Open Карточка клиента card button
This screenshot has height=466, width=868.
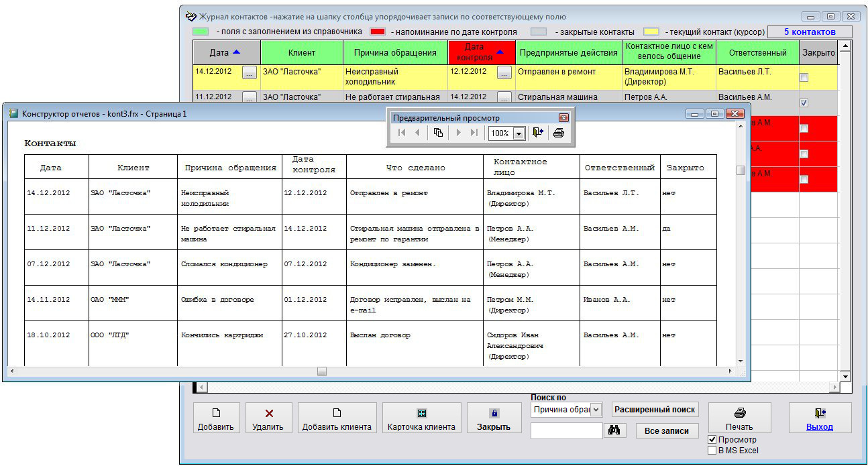[421, 418]
